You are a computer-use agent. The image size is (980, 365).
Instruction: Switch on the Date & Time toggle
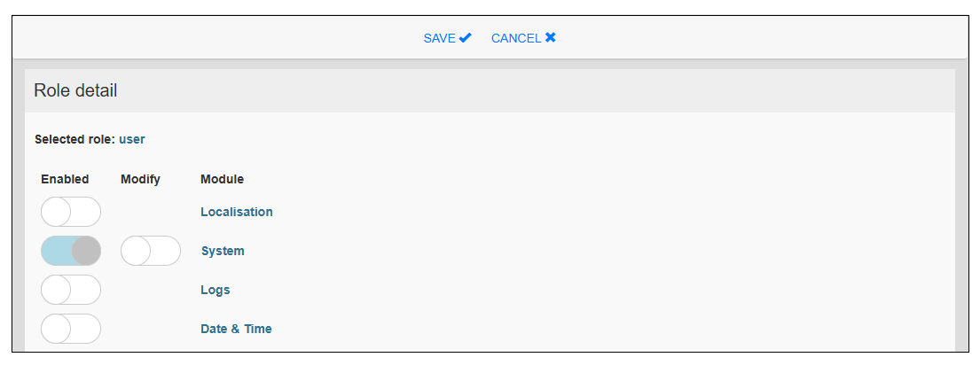click(71, 329)
